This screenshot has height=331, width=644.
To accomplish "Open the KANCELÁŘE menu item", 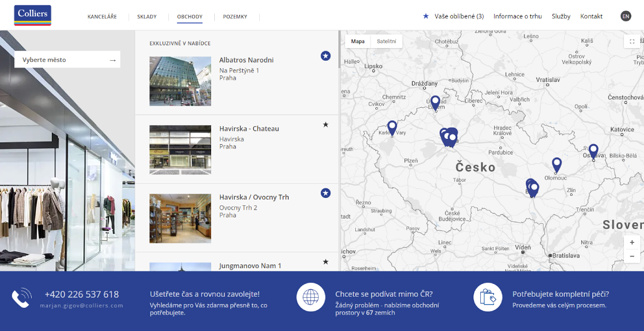I will (x=102, y=17).
